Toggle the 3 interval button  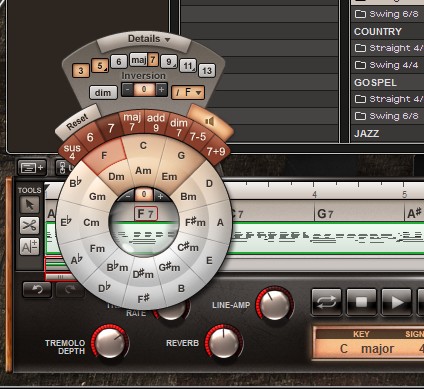tap(81, 70)
